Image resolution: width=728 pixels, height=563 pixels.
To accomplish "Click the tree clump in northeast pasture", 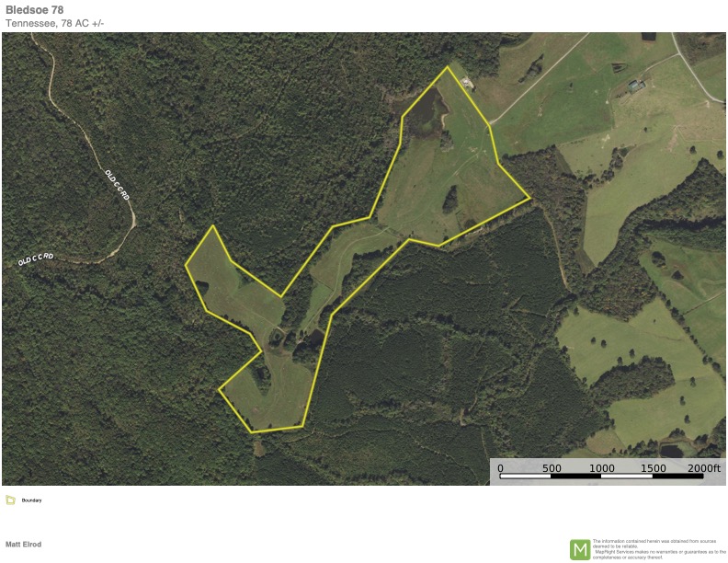I will point(449,200).
